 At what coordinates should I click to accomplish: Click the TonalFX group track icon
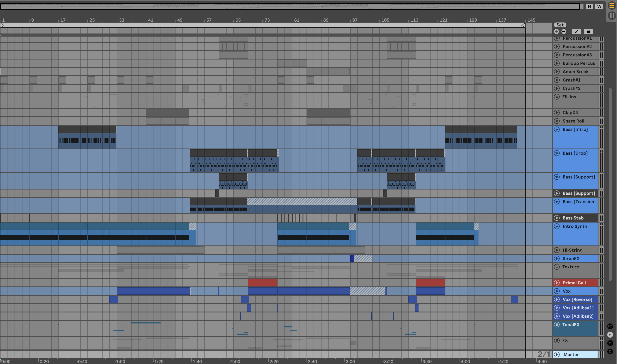pyautogui.click(x=557, y=325)
